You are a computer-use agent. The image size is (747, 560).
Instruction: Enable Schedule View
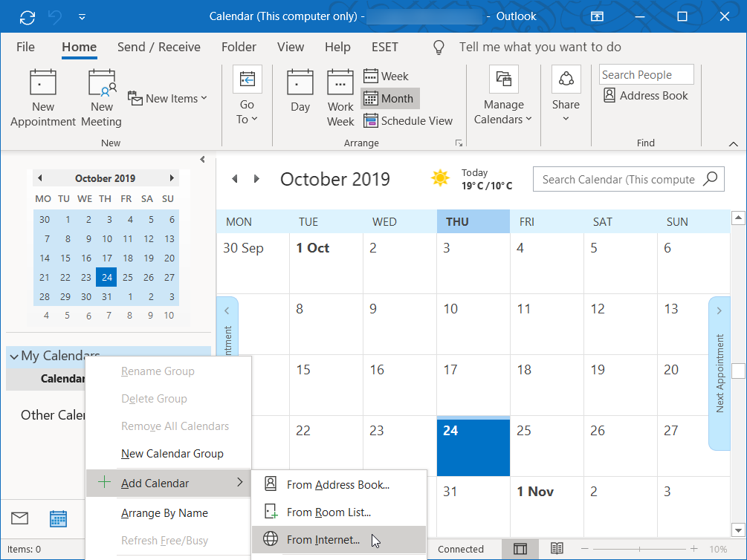pos(407,120)
